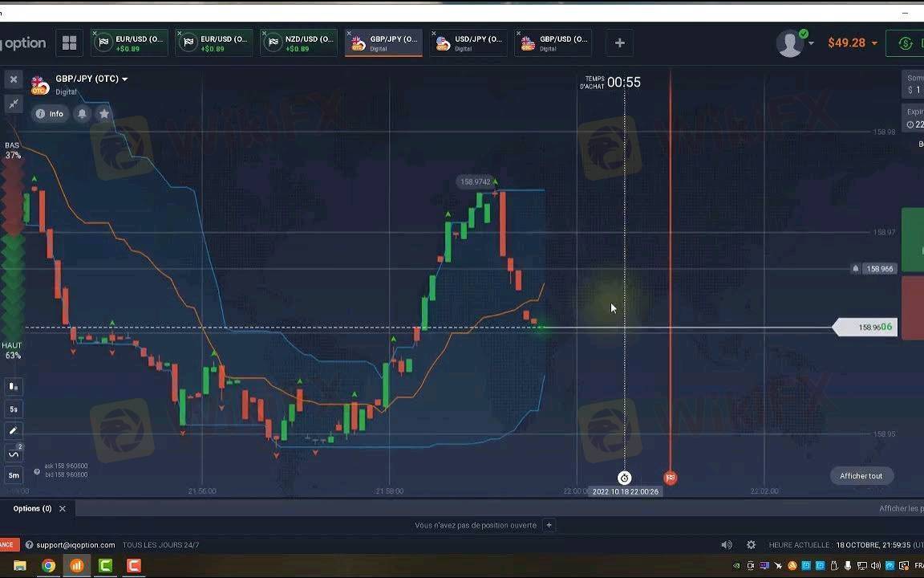Change the 5m chart time scale
The image size is (924, 578).
click(14, 474)
